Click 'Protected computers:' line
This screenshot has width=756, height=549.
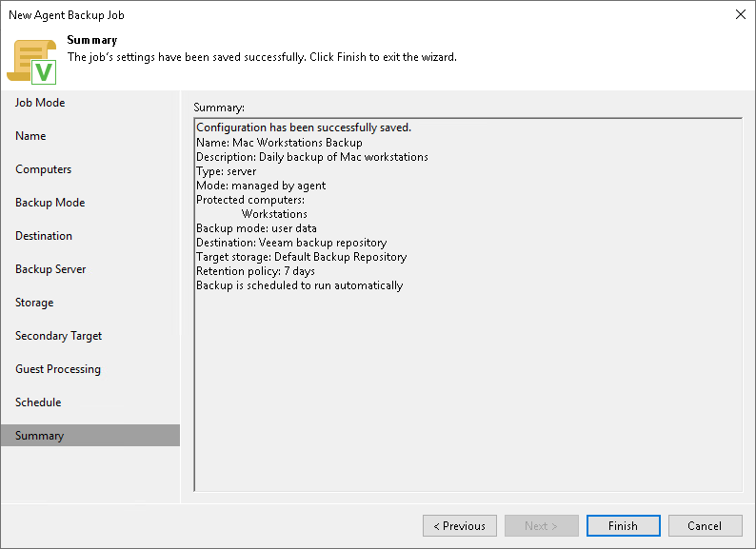coord(250,200)
